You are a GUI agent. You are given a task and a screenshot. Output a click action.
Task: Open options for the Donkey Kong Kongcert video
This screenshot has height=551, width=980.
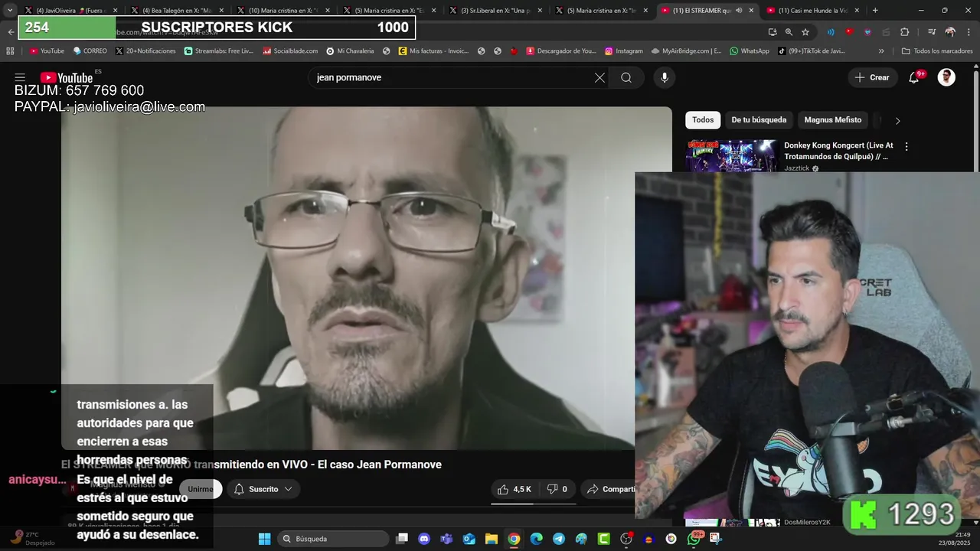[x=906, y=146]
